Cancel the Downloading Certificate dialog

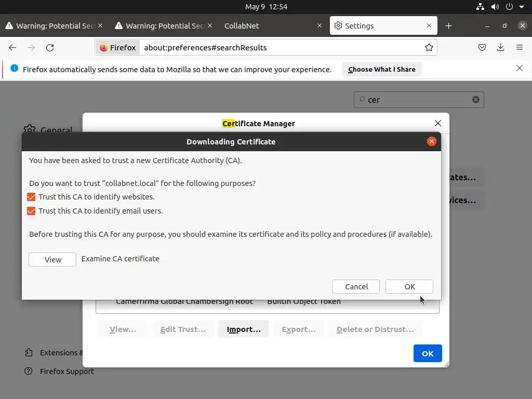(356, 287)
